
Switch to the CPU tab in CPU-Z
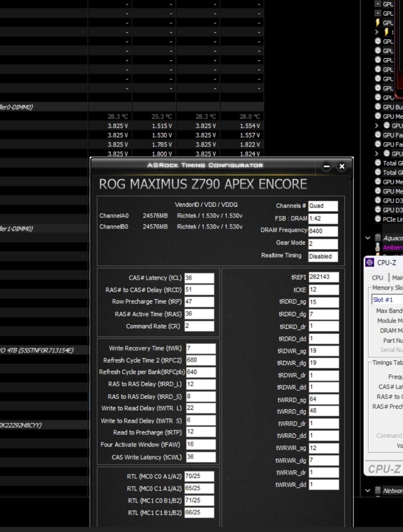[x=377, y=278]
